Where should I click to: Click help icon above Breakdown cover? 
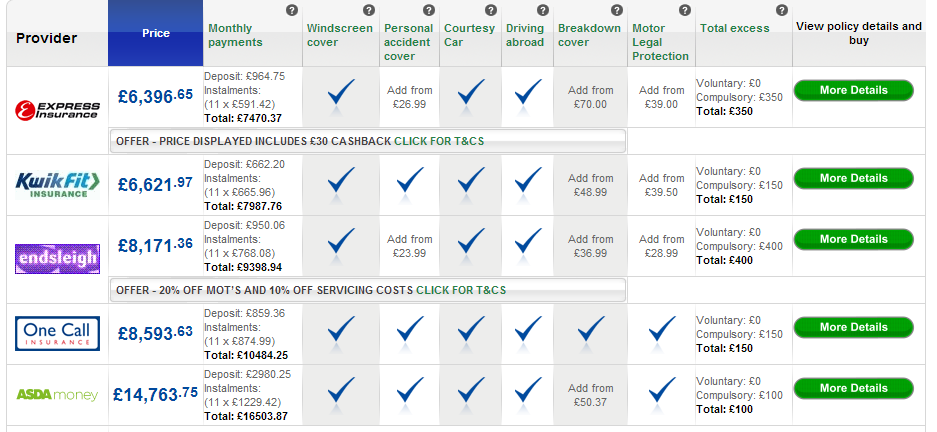pyautogui.click(x=615, y=10)
